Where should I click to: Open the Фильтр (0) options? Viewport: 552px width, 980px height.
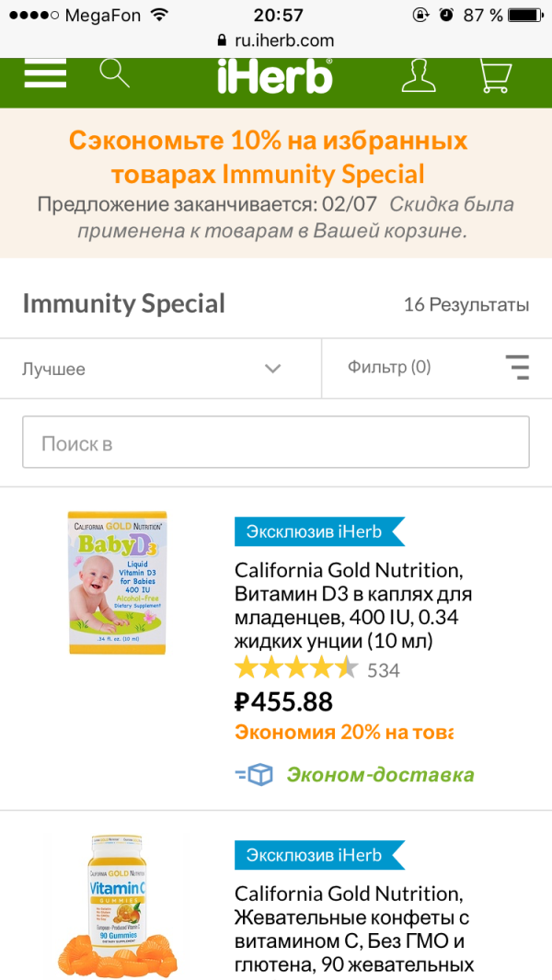tap(389, 367)
